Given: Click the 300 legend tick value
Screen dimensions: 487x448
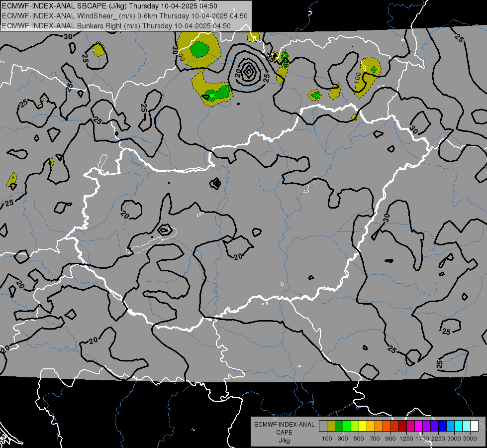Looking at the screenshot, I should pyautogui.click(x=343, y=439).
